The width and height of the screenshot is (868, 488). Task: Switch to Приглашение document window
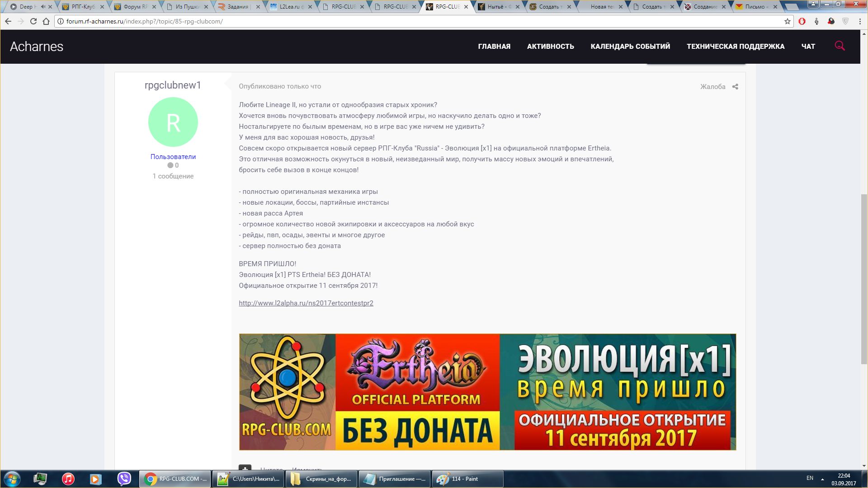coord(394,479)
